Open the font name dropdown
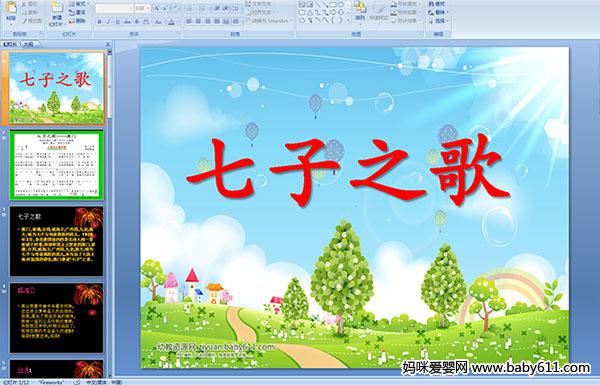The image size is (600, 385). (131, 8)
